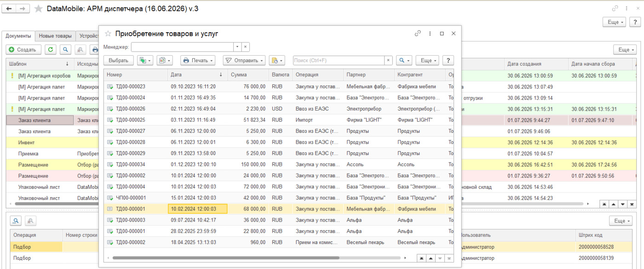Viewport: 644px width, 269px height.
Task: Click the 150 000,00 sum cell
Action: click(247, 164)
